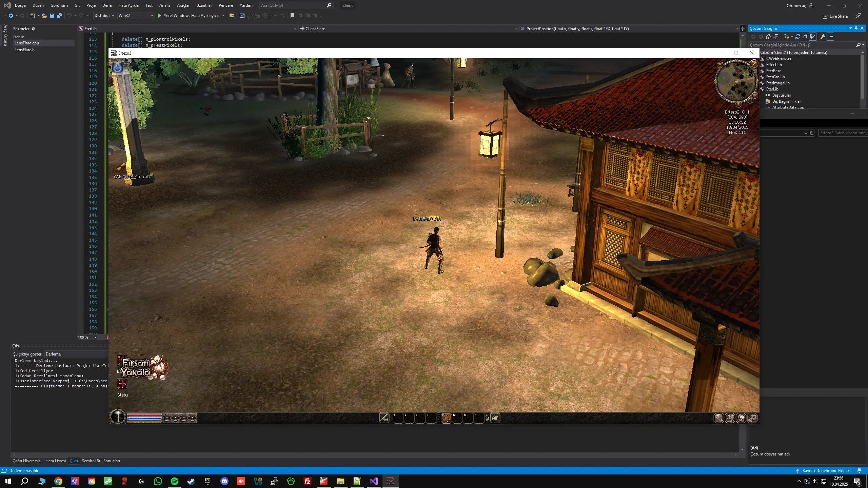Open file via yellow folder icon
The width and height of the screenshot is (868, 488).
pyautogui.click(x=44, y=16)
